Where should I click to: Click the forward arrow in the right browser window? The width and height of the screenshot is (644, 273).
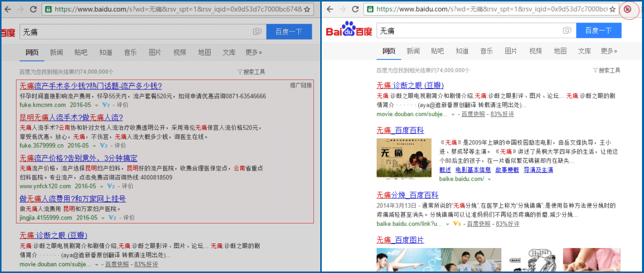point(342,9)
